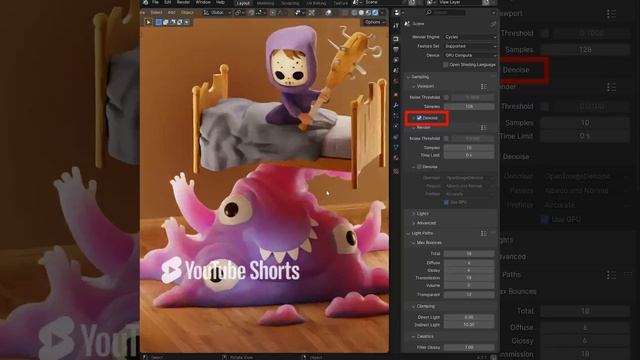Open the transform orientation Global dropdown

(216, 13)
